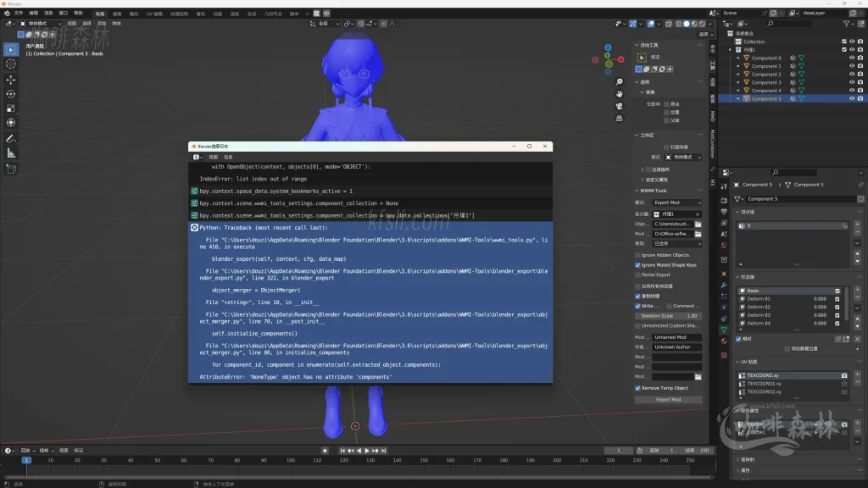
Task: Expand Component 3 in the outliner
Action: (737, 82)
